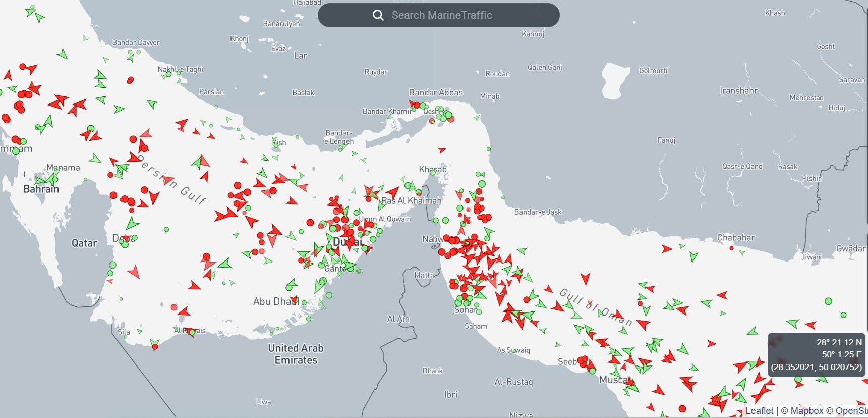868x418 pixels.
Task: Select the red arrow vessel north of Khasab
Action: coord(442,150)
